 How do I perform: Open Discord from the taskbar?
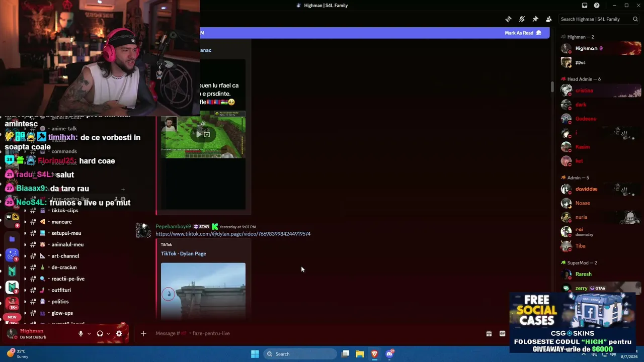point(389,354)
